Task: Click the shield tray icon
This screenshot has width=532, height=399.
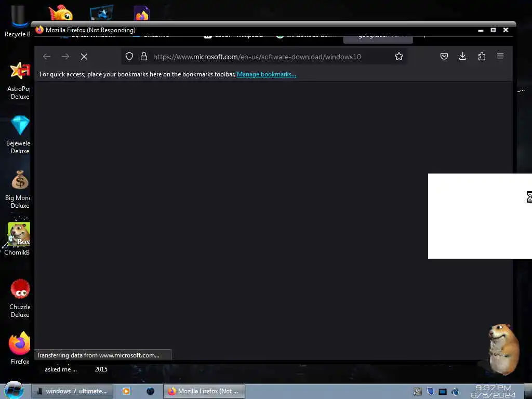Action: [430, 392]
